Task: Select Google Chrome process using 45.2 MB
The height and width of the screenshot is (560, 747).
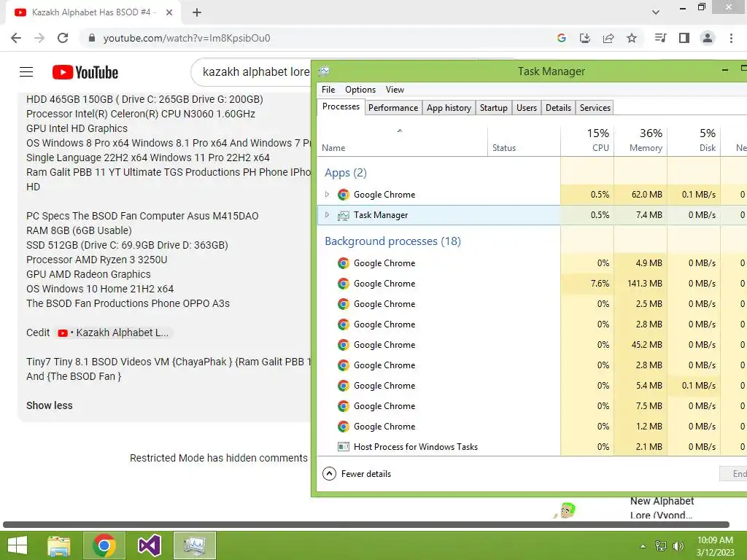Action: pos(532,345)
